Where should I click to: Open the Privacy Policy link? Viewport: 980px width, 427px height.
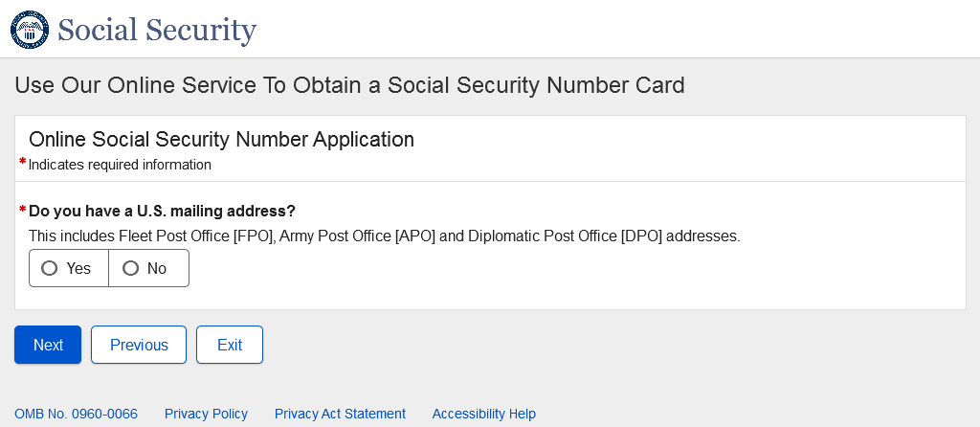coord(206,414)
